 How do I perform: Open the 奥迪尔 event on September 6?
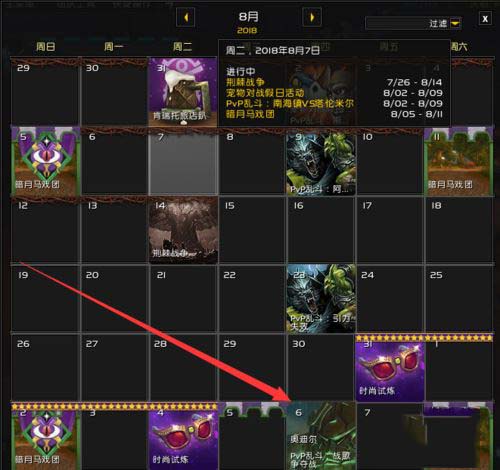point(321,436)
